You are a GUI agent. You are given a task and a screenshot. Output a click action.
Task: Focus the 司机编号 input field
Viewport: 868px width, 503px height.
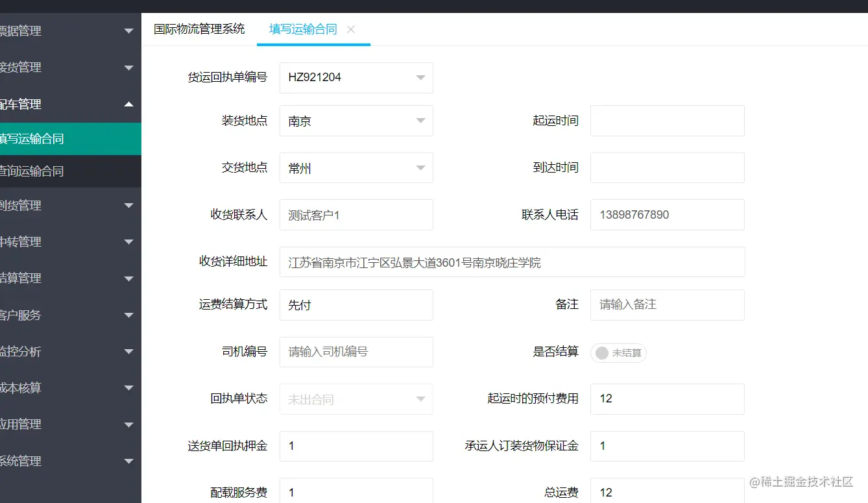click(x=356, y=352)
